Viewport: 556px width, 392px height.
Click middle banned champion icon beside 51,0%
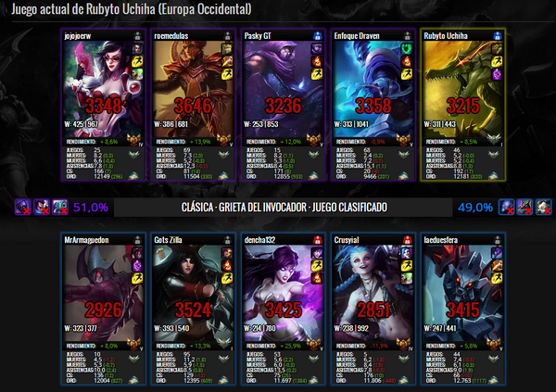[x=42, y=207]
